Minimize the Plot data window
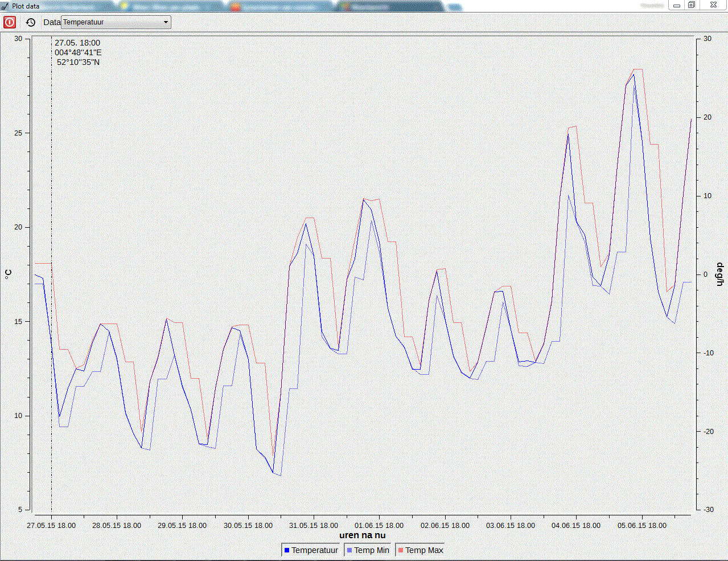This screenshot has width=728, height=561. 677,5
